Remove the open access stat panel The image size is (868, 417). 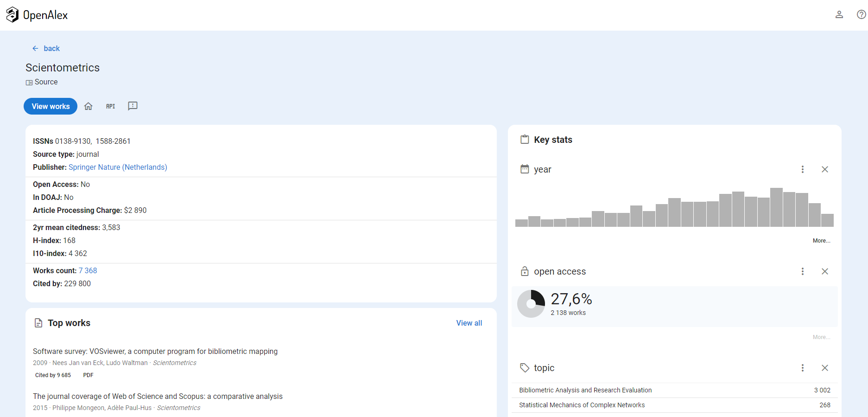(825, 271)
